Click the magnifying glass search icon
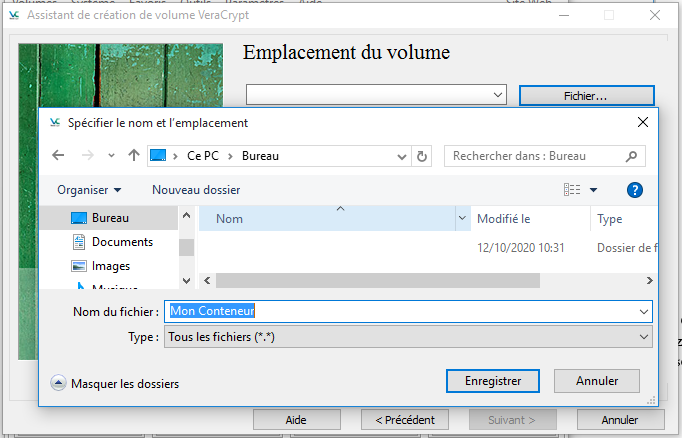Viewport: 682px width, 438px height. point(631,156)
